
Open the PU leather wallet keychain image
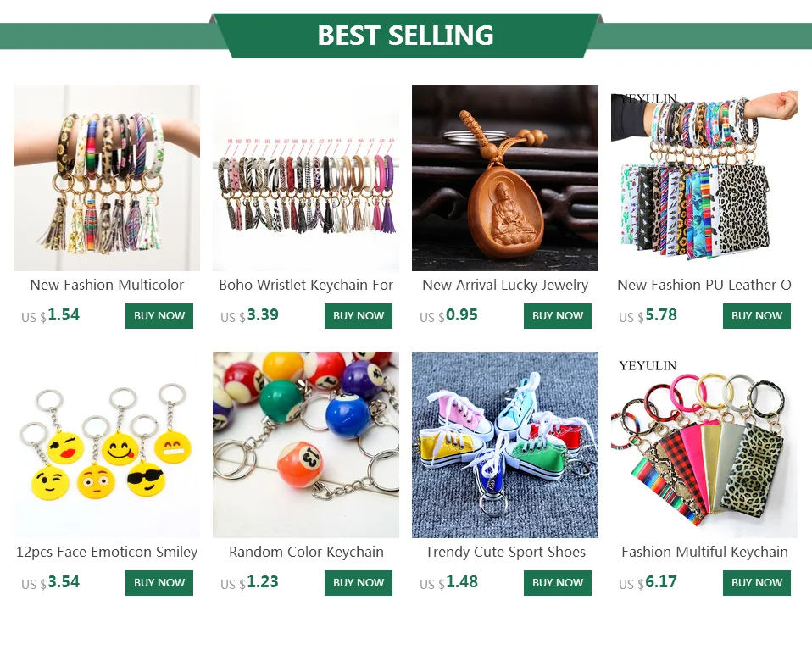[704, 178]
